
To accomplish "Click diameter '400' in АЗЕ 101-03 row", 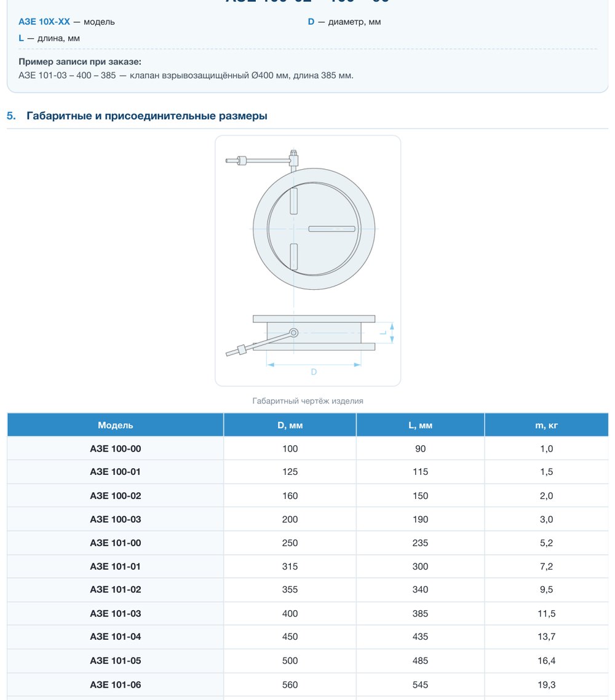I will point(290,614).
